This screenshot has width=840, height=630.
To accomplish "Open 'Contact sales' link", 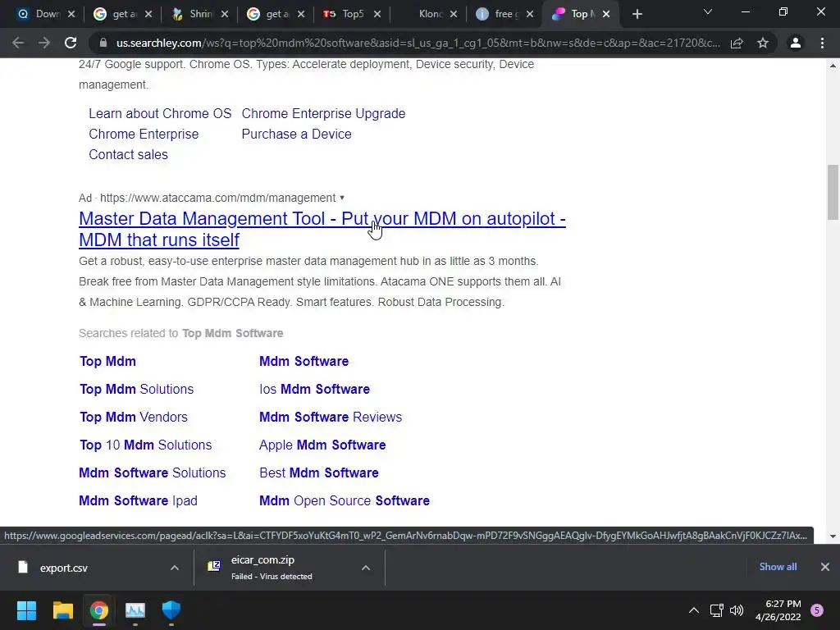I will [128, 154].
